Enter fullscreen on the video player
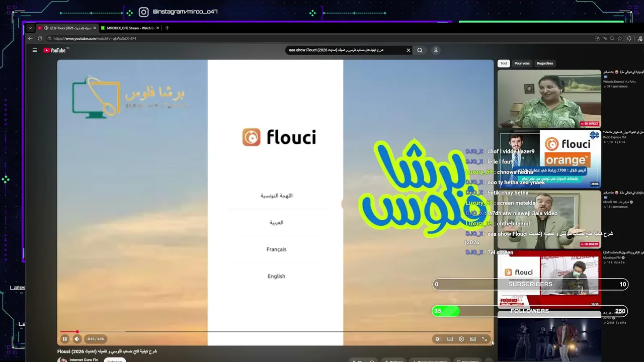Viewport: 644px width, 362px height. point(485,339)
